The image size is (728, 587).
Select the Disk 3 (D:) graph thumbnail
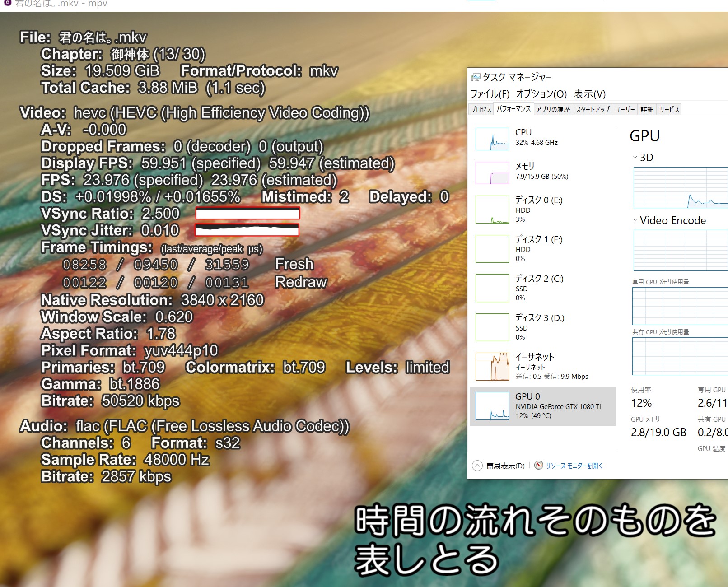coord(492,327)
